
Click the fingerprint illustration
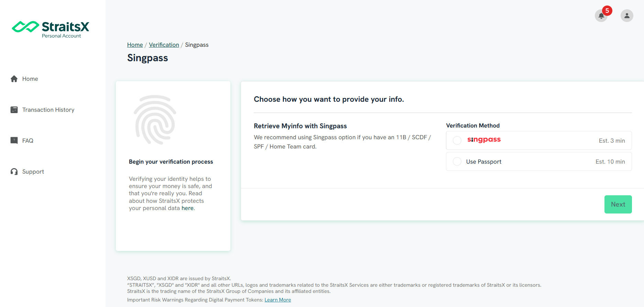pos(155,120)
